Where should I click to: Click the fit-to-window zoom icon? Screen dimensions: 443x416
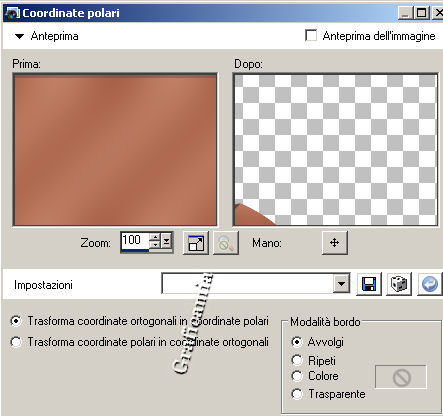click(196, 243)
